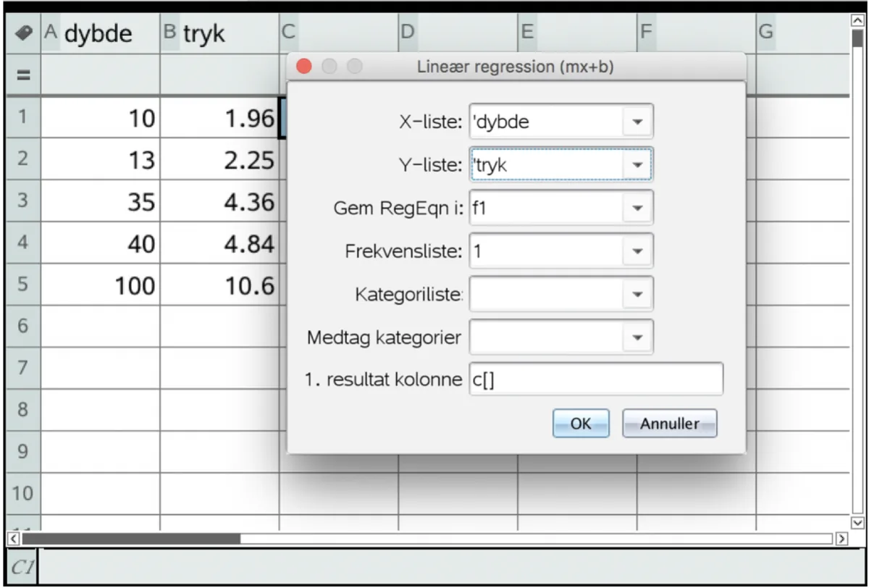
Task: Click the horizontal scrollbar right arrow
Action: [x=841, y=539]
